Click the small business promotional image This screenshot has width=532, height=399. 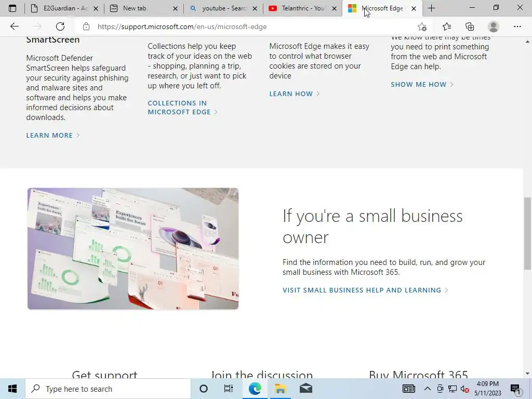point(133,248)
